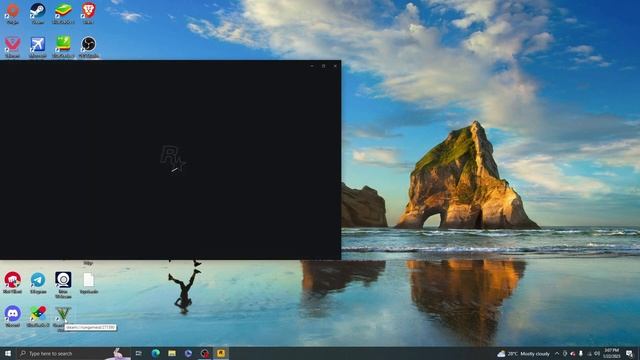This screenshot has height=360, width=640.
Task: Open the airplane icon desktop shortcut
Action: (38, 47)
